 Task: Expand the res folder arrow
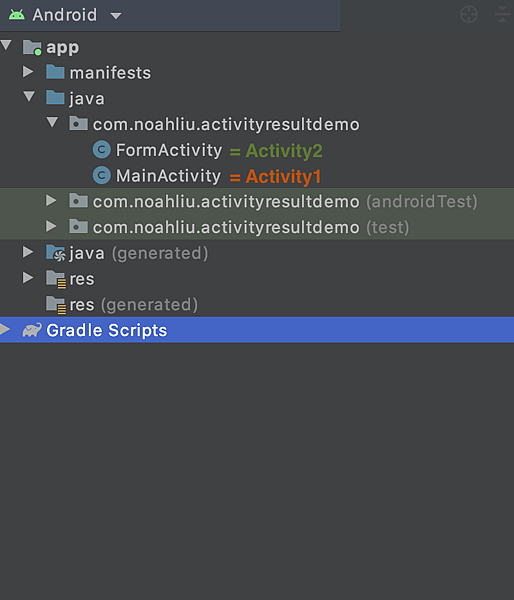[28, 277]
